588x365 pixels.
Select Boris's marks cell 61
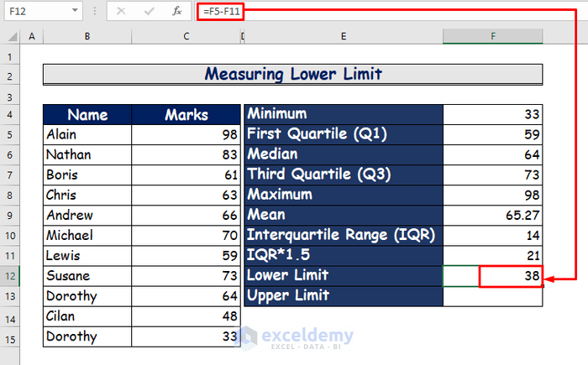186,175
